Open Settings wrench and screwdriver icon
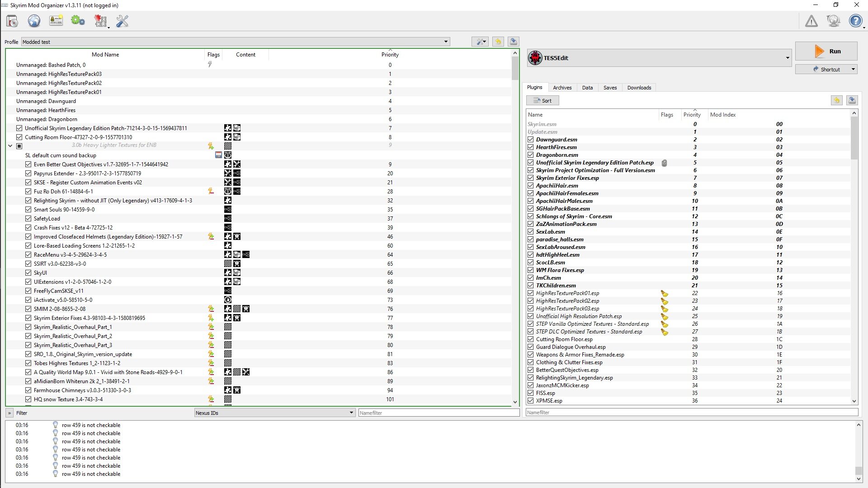 pyautogui.click(x=122, y=21)
